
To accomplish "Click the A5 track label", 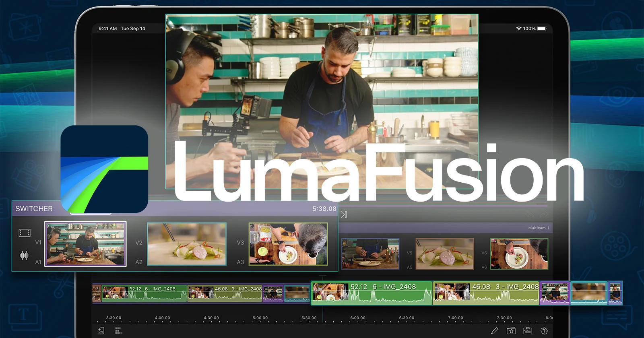I will click(x=409, y=267).
